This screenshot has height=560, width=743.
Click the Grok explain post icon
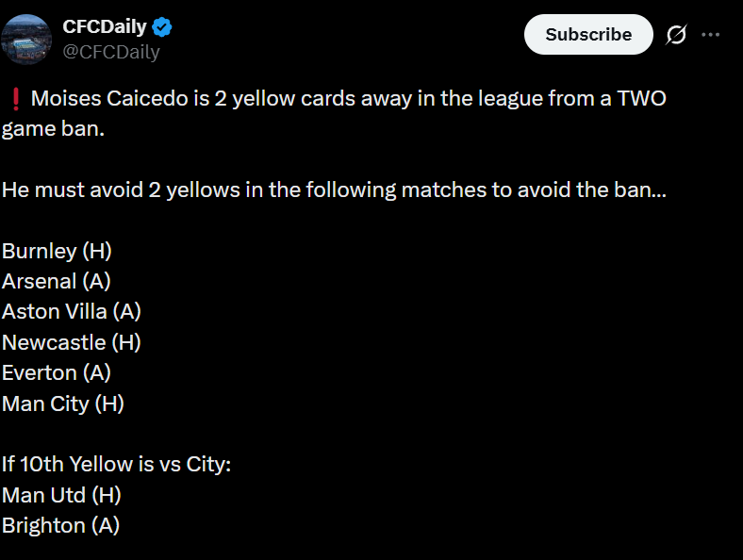coord(676,35)
